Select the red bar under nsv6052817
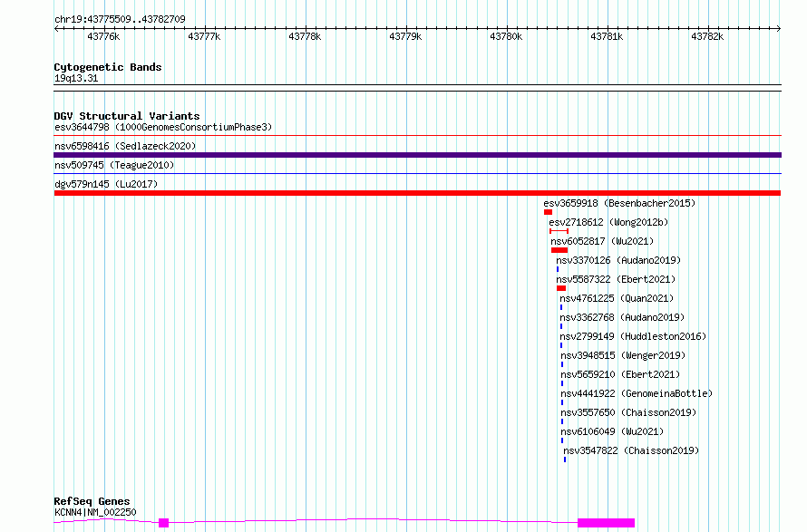Screen dimensions: 807x532 (559, 250)
